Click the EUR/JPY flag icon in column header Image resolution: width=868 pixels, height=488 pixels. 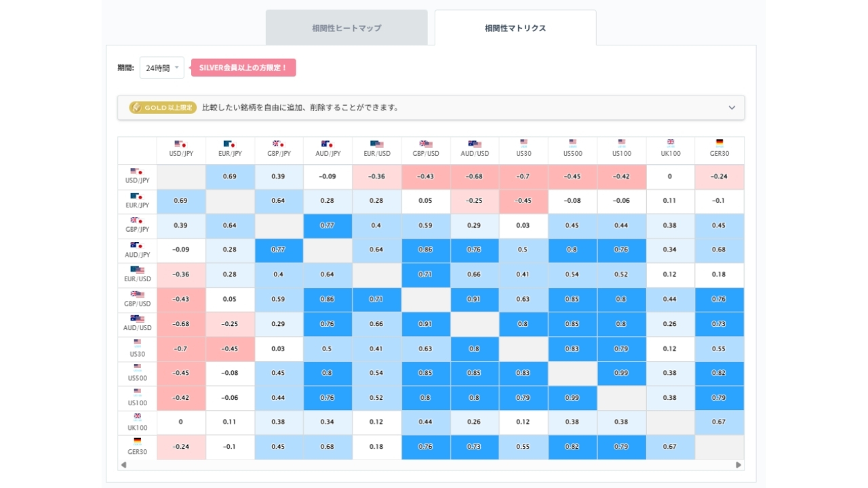pos(230,144)
